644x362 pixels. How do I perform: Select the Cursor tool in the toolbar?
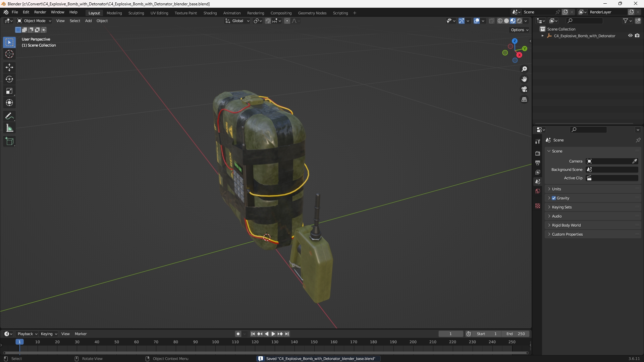coord(9,54)
